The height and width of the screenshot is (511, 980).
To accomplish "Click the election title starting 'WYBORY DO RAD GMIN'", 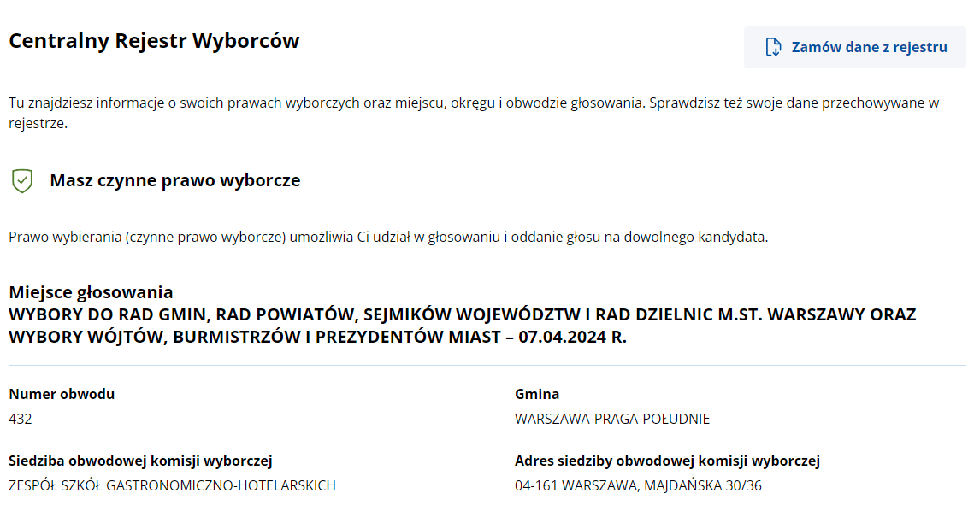I will click(463, 326).
